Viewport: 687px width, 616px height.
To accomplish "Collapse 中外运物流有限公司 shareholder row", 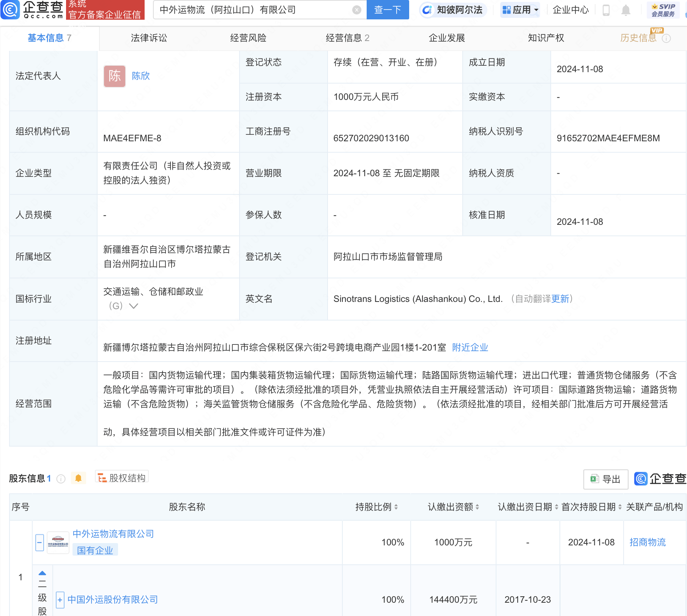I will pyautogui.click(x=39, y=543).
